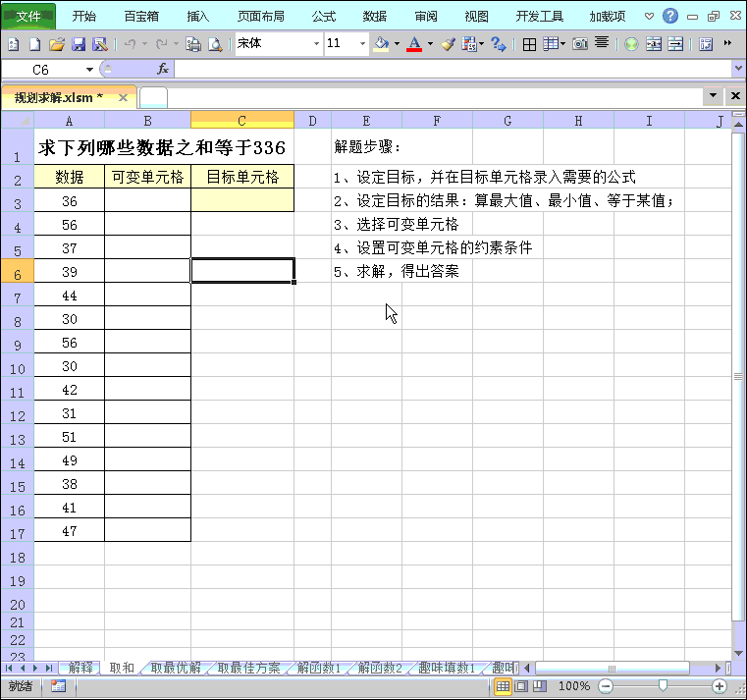
Task: Select Normal view icon in status bar
Action: click(503, 686)
